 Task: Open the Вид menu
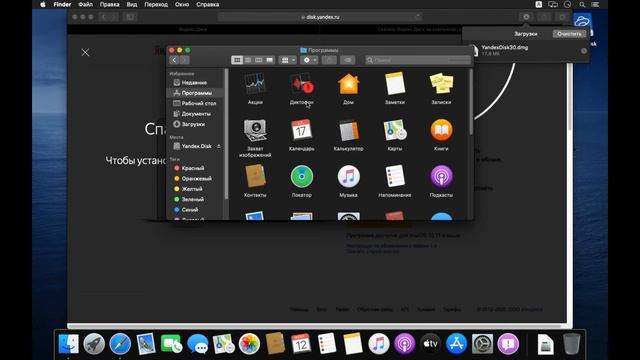click(x=131, y=4)
